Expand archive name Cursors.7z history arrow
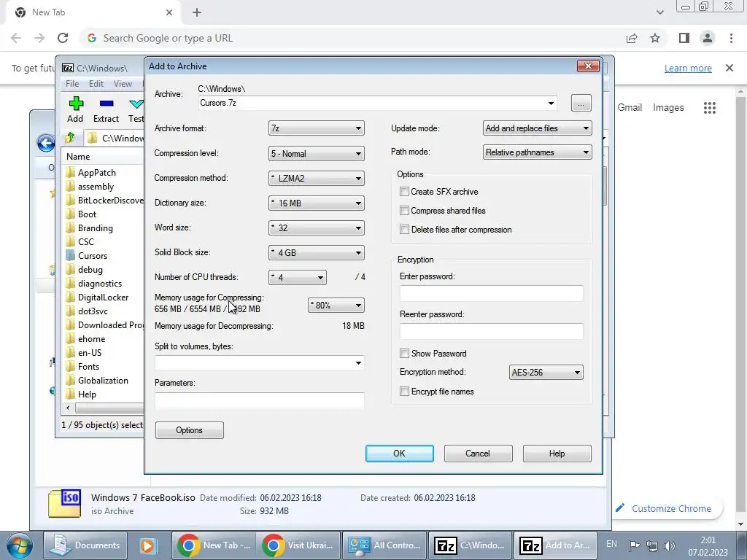This screenshot has width=747, height=560. [551, 104]
